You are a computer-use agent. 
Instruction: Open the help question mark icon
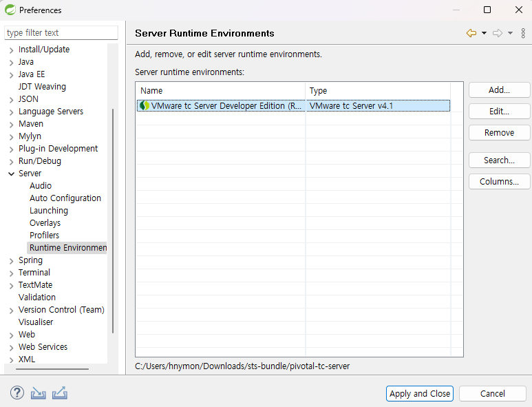[x=17, y=393]
